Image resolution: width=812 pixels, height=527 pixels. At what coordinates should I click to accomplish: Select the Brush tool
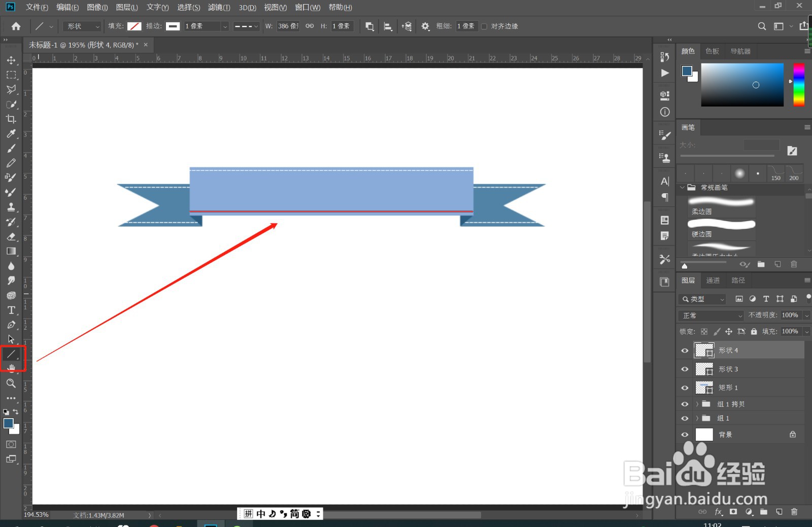pos(11,149)
